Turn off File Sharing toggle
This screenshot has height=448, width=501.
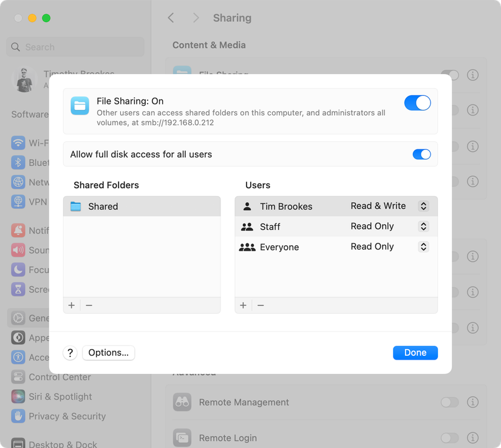[x=417, y=103]
